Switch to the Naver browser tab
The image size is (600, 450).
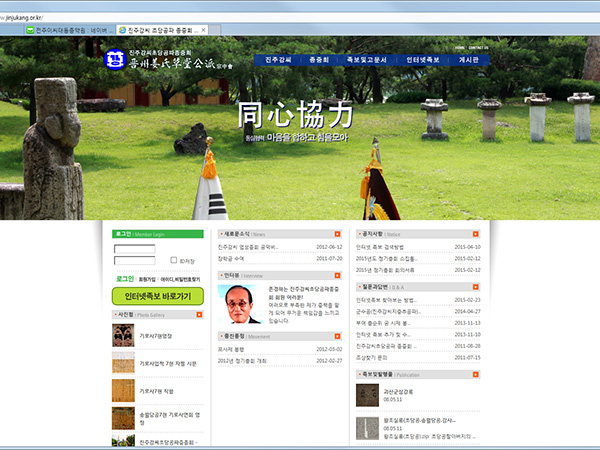click(x=70, y=30)
